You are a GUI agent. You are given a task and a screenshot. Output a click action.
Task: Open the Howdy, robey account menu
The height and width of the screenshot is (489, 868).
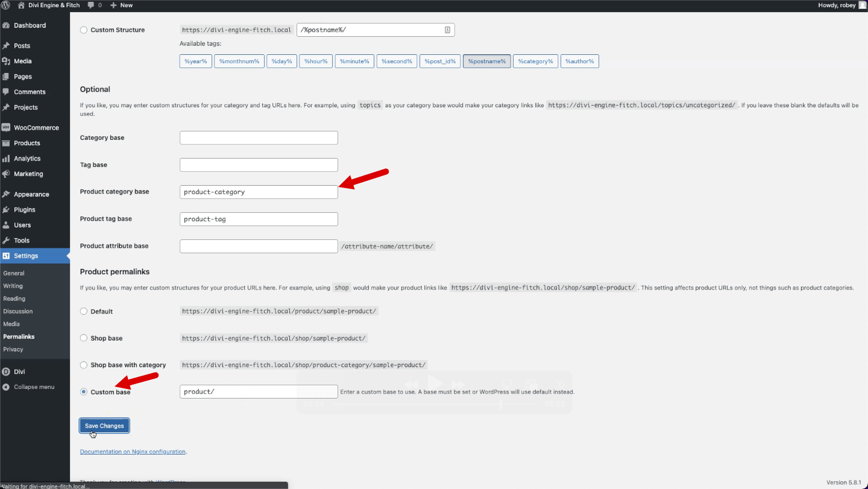click(840, 5)
